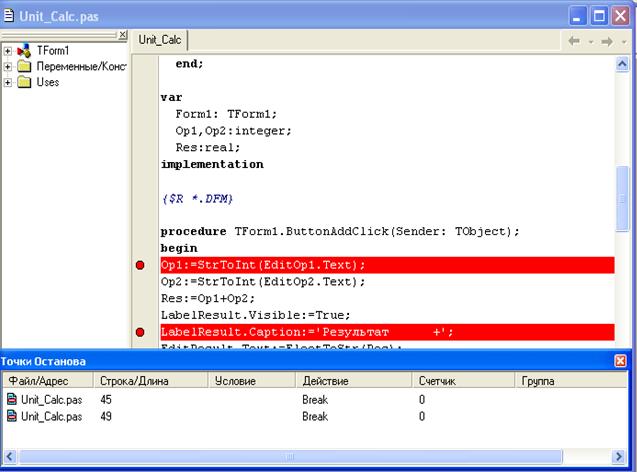This screenshot has height=472, width=637.
Task: Select the Unit_Calc.pas breakpoint at line 49
Action: (x=52, y=416)
